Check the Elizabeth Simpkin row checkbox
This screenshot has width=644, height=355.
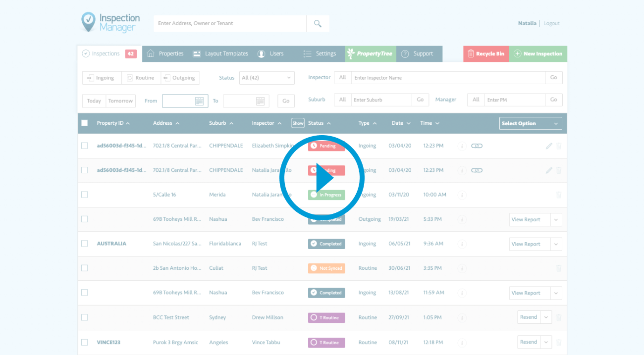[x=85, y=146]
